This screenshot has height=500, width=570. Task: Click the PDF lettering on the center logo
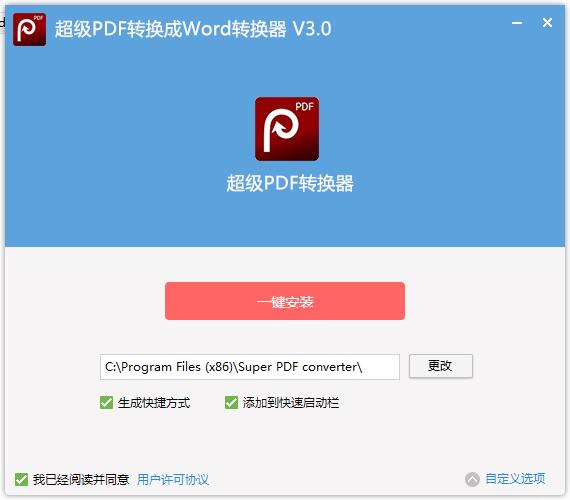coord(304,107)
